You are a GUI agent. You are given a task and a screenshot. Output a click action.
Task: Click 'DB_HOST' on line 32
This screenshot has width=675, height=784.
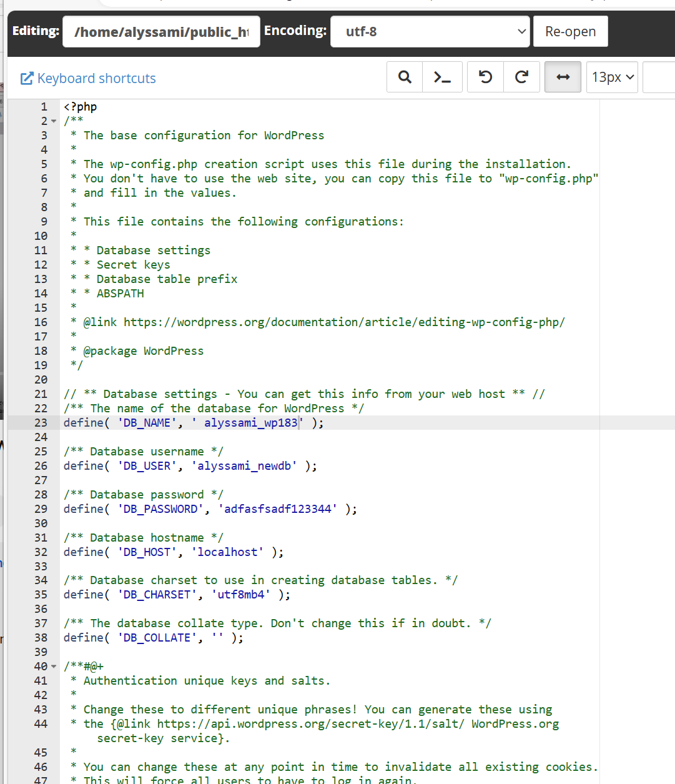click(x=147, y=552)
